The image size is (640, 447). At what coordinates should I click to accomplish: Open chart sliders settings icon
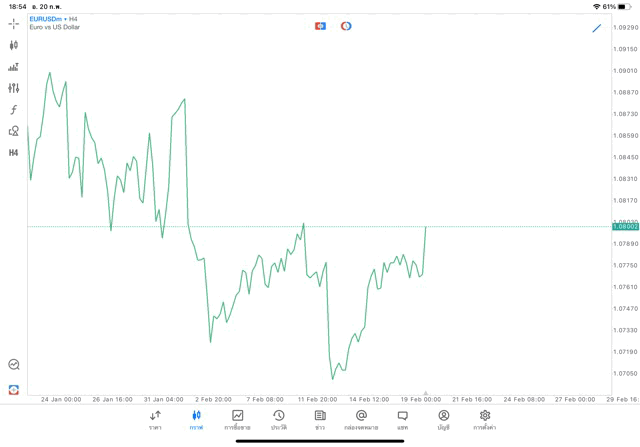point(13,88)
